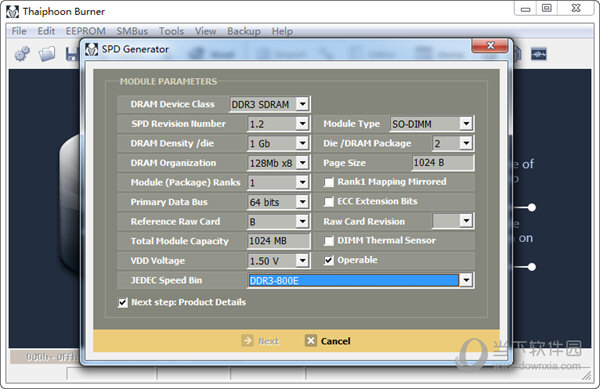This screenshot has height=389, width=600.
Task: Click the 'VDD Voltage' label
Action: [x=158, y=261]
